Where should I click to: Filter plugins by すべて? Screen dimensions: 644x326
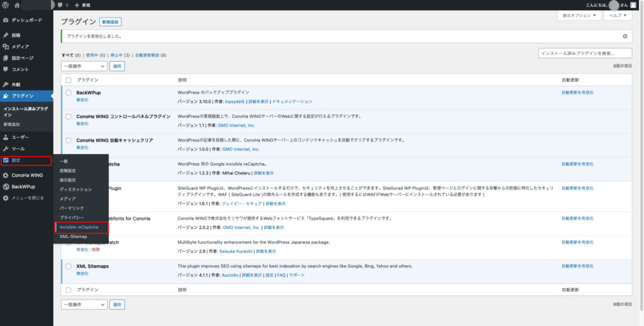point(67,55)
